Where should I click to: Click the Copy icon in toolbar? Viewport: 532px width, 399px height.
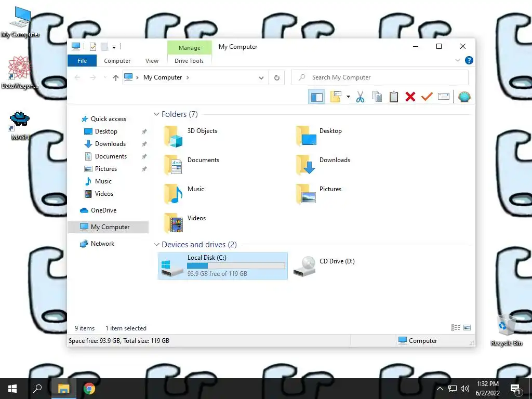click(377, 97)
